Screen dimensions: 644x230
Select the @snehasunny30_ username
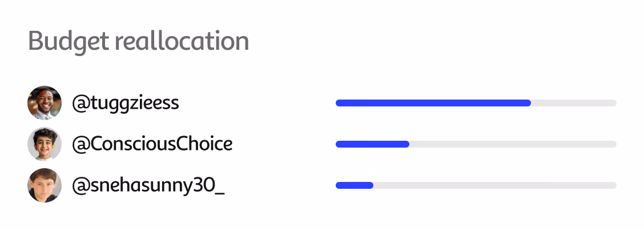click(148, 186)
